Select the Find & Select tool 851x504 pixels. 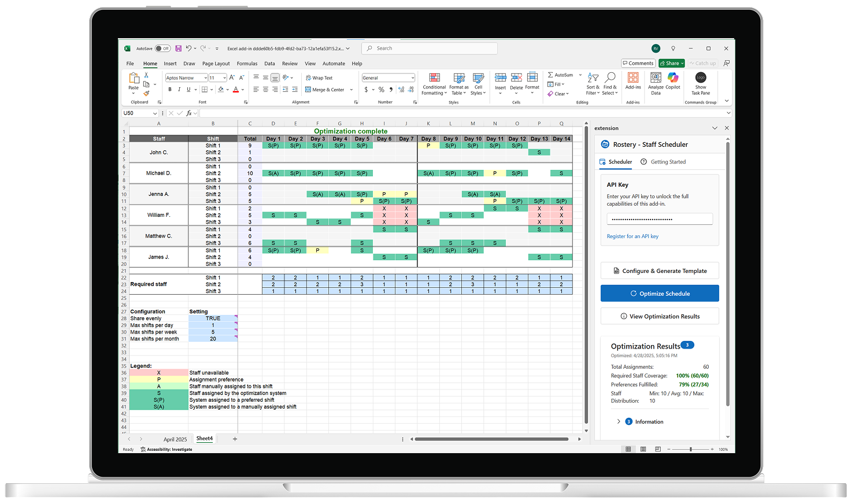coord(610,84)
